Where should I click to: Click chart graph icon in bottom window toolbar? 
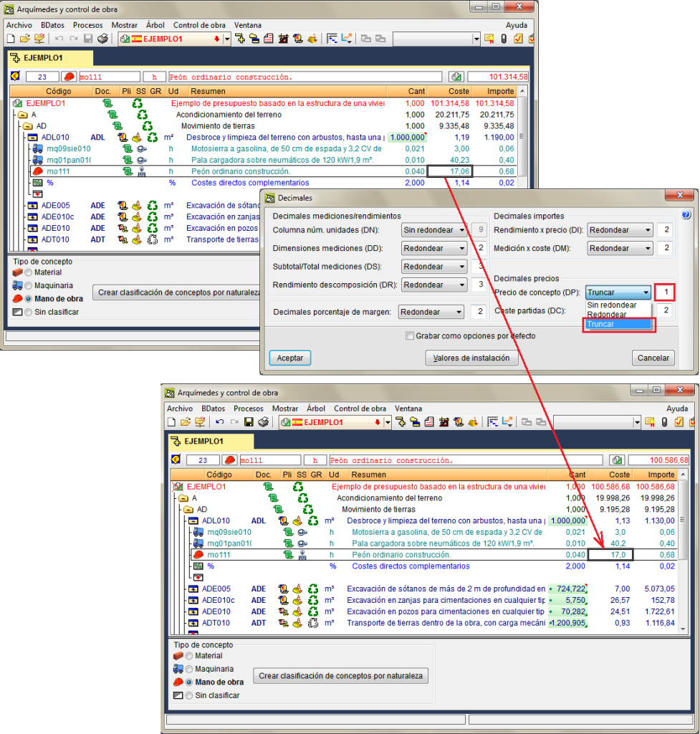pos(507,422)
